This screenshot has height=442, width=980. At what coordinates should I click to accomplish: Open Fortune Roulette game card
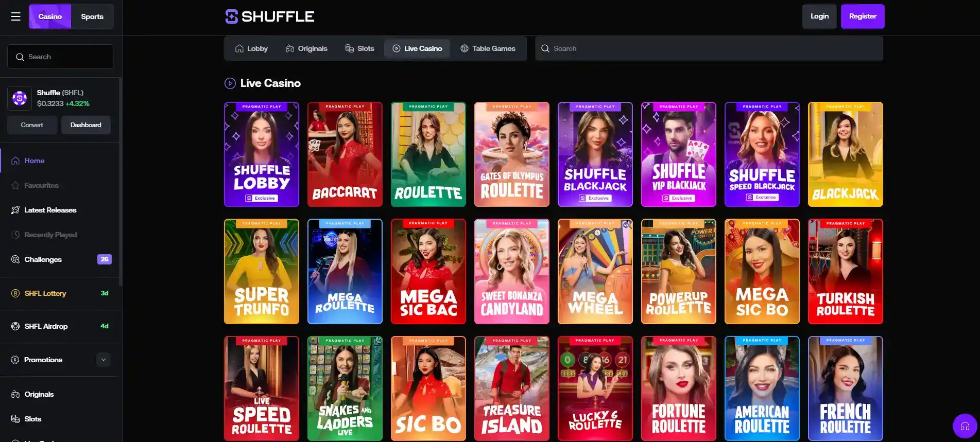(x=679, y=389)
